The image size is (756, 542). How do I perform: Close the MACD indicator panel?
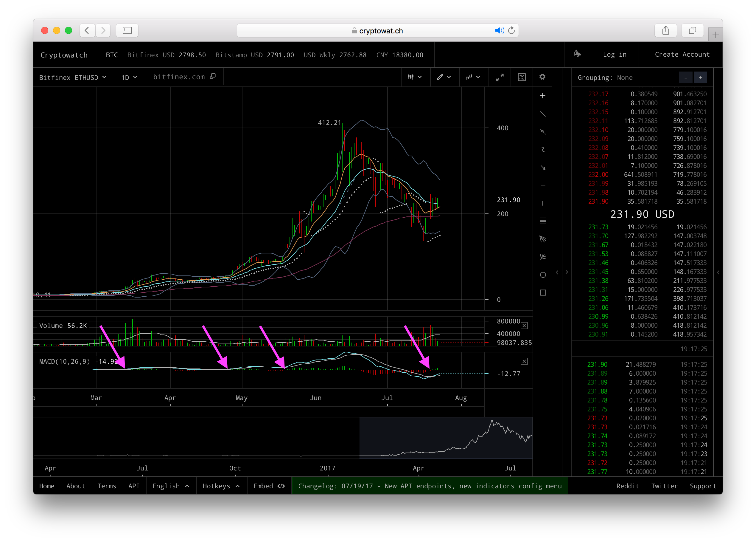pyautogui.click(x=524, y=361)
